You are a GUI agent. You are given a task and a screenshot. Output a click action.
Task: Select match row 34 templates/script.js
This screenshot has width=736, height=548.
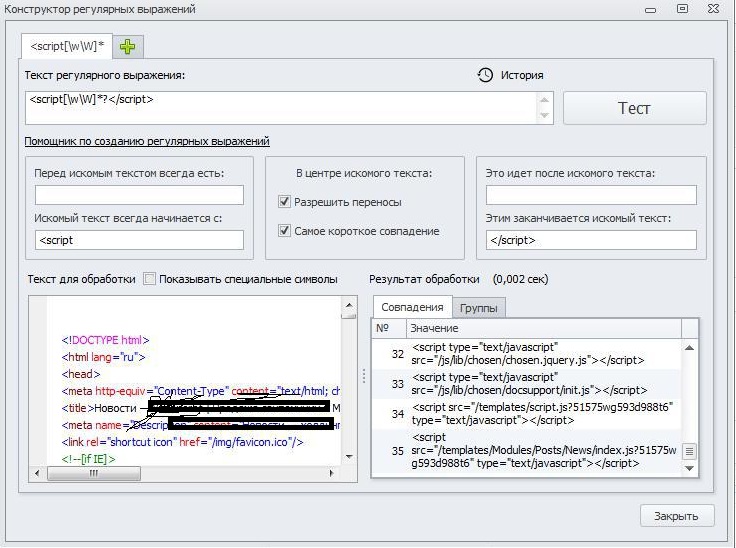point(526,414)
